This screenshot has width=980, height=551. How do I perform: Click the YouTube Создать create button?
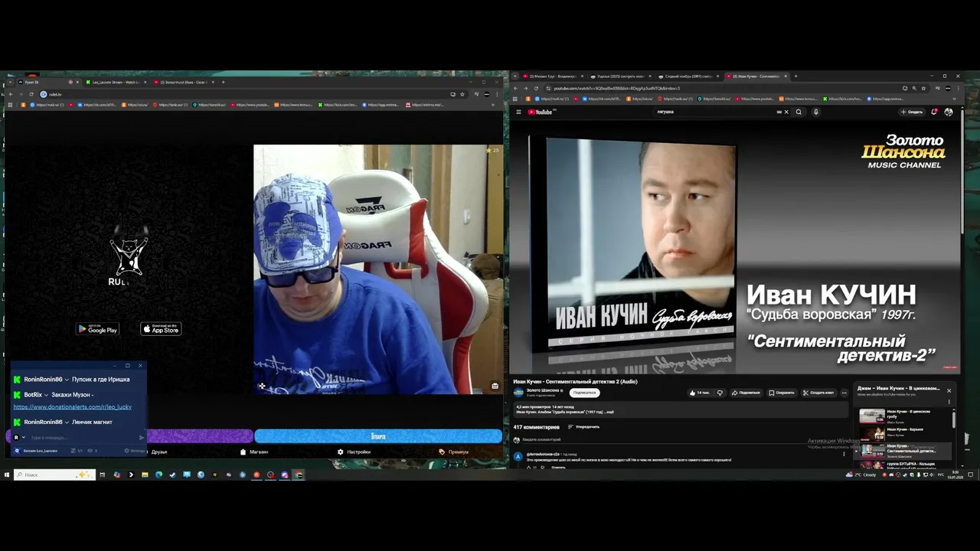tap(912, 112)
